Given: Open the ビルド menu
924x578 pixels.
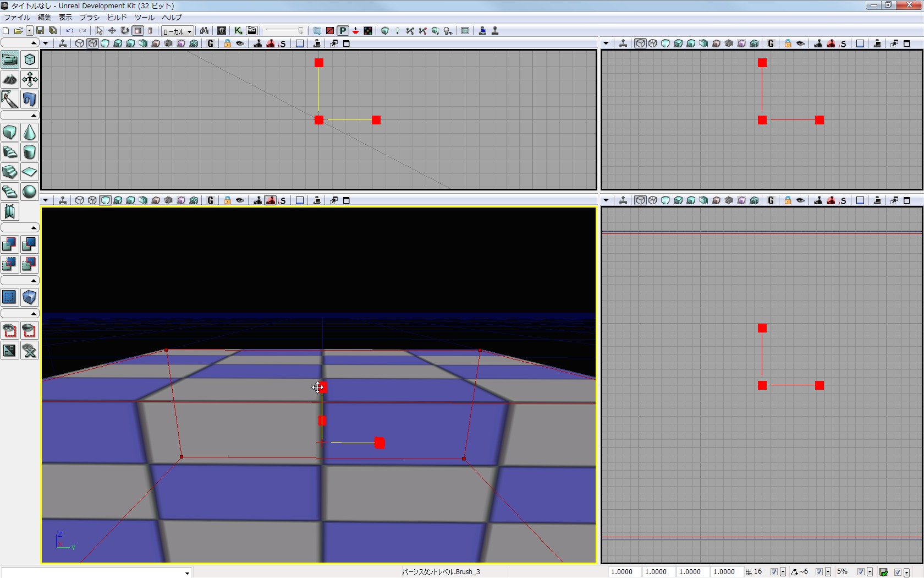Looking at the screenshot, I should tap(117, 18).
